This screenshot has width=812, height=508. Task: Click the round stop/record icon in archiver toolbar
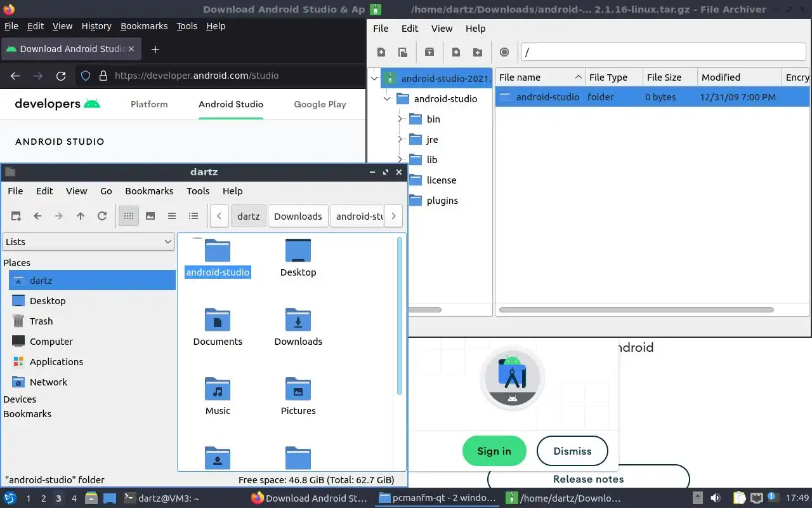tap(504, 52)
